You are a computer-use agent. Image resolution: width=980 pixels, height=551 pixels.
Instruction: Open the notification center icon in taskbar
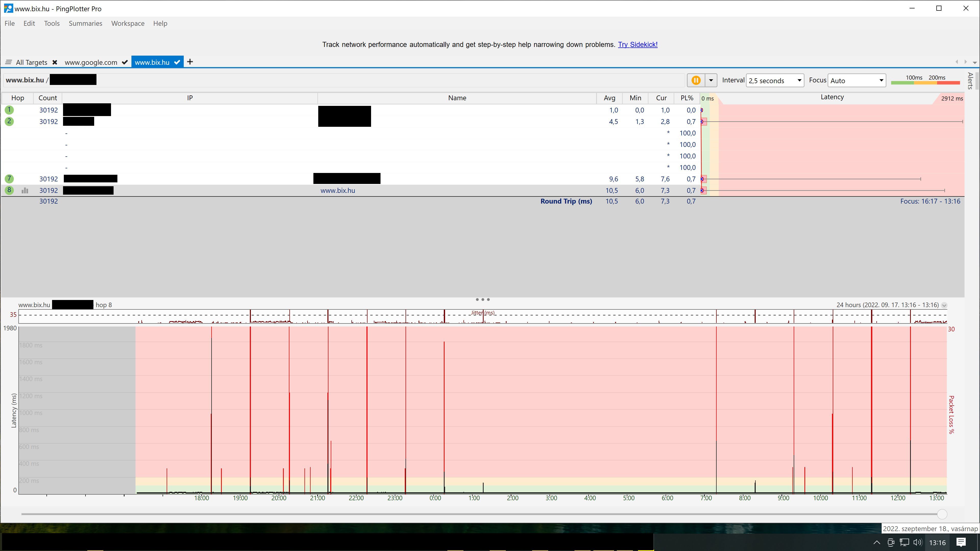pyautogui.click(x=961, y=542)
